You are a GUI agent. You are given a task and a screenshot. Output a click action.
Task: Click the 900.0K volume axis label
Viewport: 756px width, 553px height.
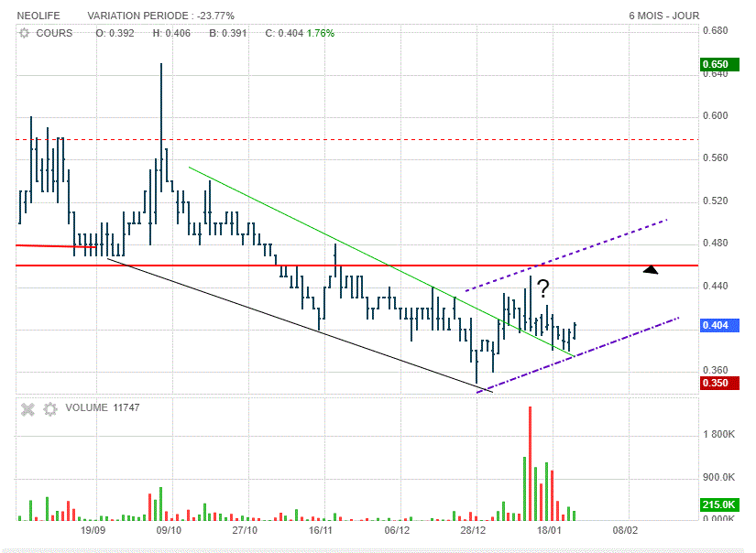coord(718,477)
